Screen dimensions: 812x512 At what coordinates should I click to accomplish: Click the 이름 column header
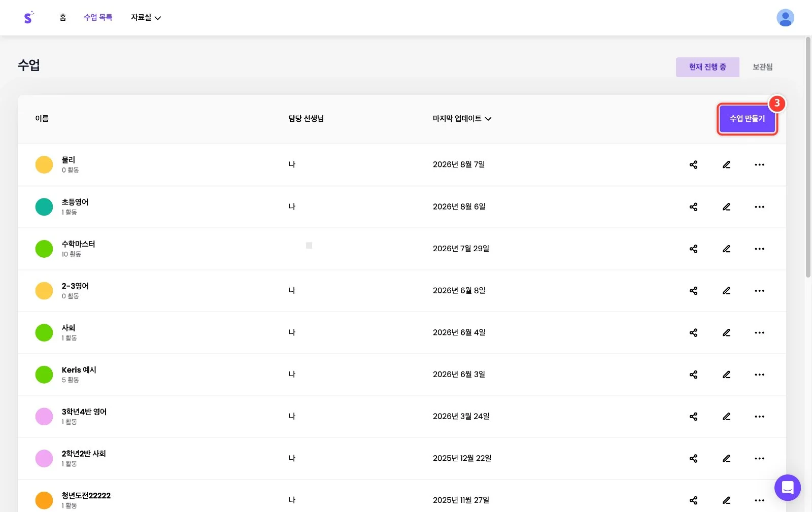42,119
